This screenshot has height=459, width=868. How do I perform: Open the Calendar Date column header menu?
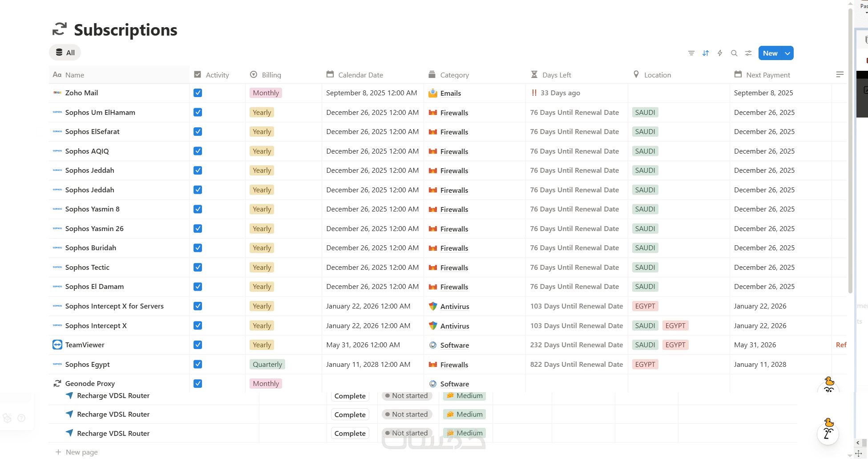pos(373,75)
